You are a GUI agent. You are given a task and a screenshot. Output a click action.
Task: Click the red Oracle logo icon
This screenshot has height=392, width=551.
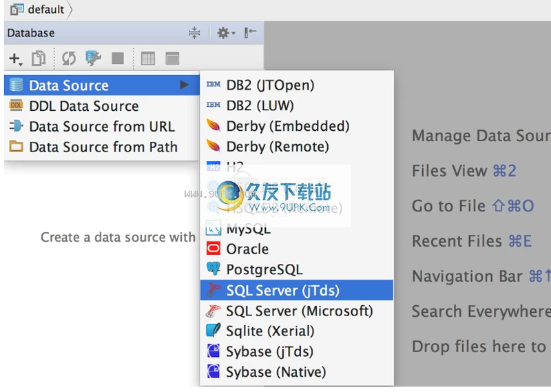tap(214, 248)
